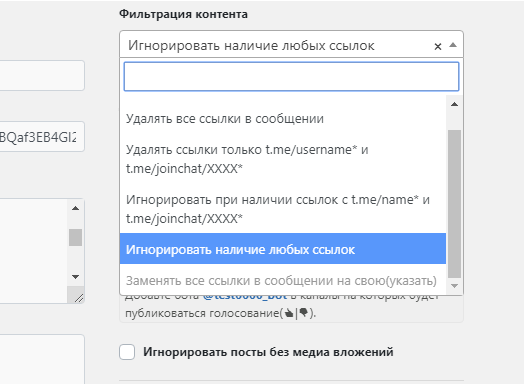Image resolution: width=524 pixels, height=384 pixels.
Task: Open the selected 'Игнорировать наличие любых ссылок' combo box
Action: click(291, 44)
